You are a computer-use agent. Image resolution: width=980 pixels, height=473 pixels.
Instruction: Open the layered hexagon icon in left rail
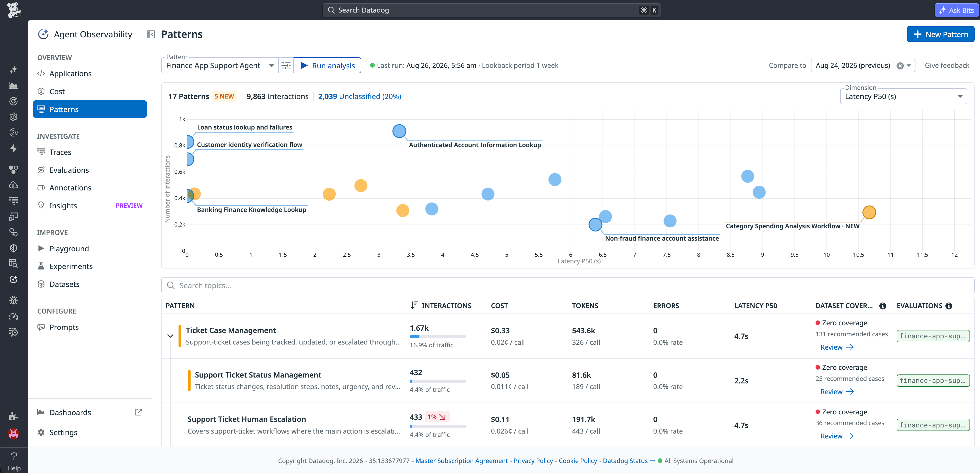coord(13,117)
